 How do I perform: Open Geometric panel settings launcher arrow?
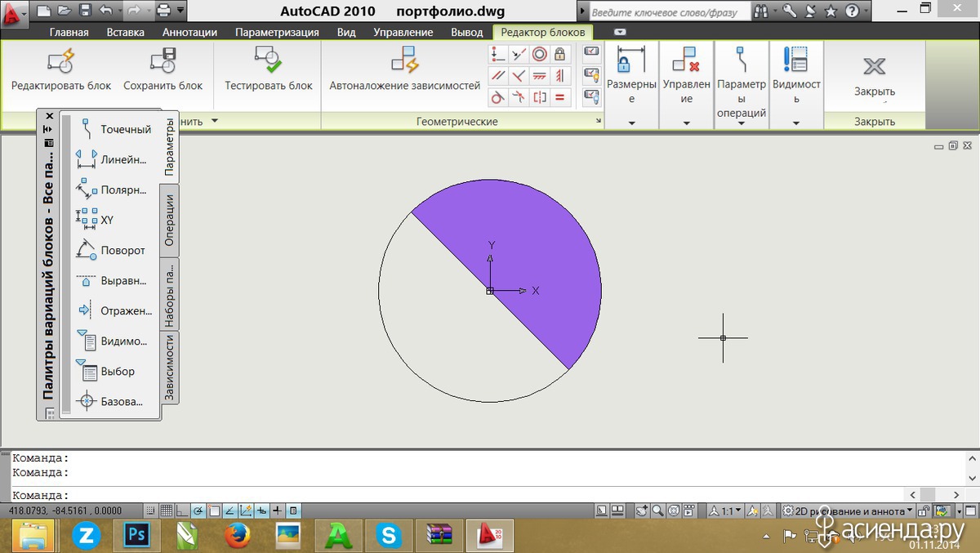click(x=599, y=122)
